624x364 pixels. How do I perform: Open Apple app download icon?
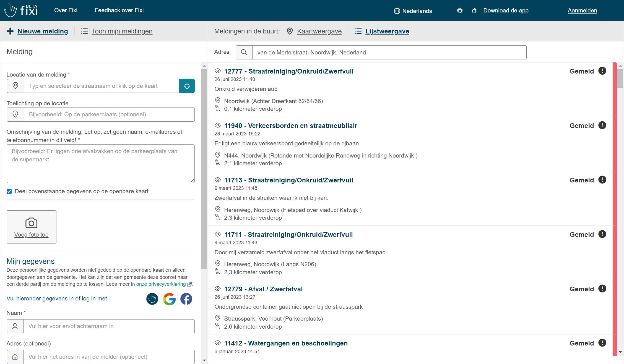(474, 11)
